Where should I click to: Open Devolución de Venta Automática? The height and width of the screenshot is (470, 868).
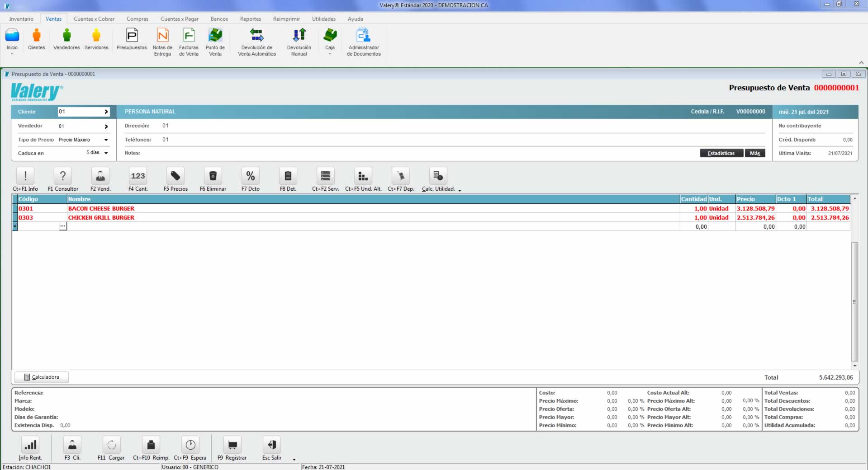(x=256, y=42)
